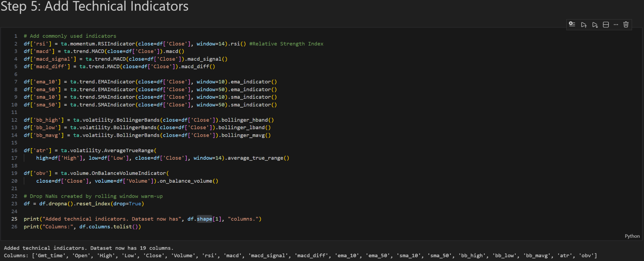The image size is (644, 261).
Task: Run this cell and below
Action: [x=595, y=25]
